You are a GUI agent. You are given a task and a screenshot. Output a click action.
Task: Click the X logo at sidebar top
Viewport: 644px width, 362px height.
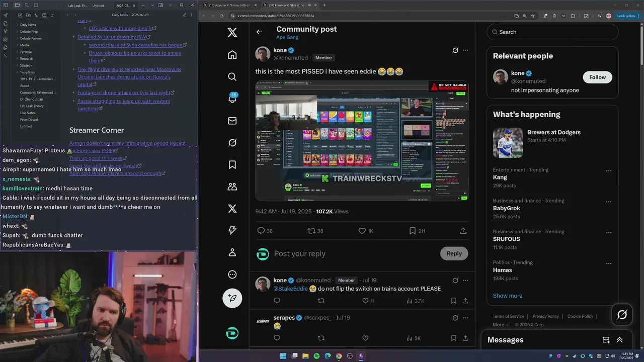coord(232,33)
